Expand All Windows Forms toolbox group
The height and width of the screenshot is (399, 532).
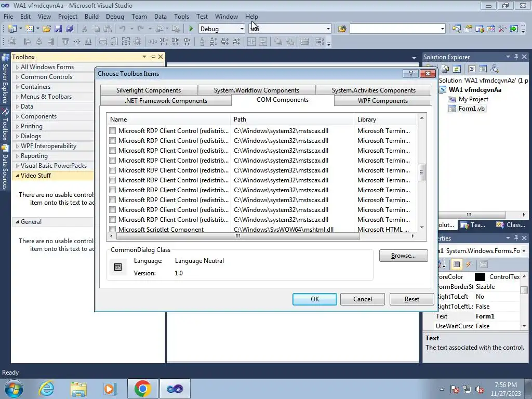17,67
